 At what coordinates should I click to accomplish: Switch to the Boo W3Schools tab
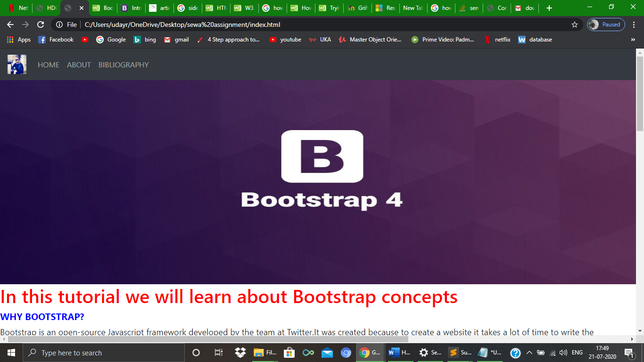coord(103,8)
